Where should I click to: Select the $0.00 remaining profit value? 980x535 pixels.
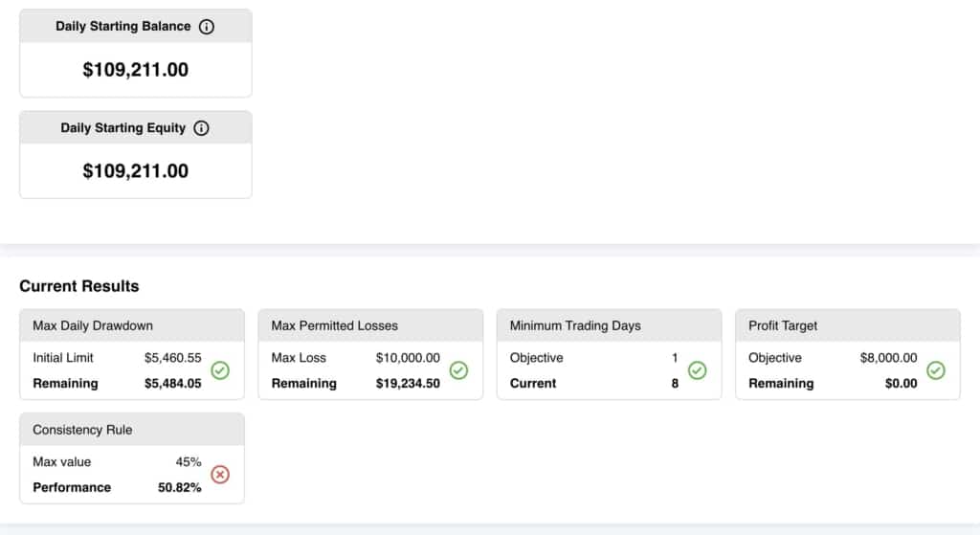click(902, 383)
